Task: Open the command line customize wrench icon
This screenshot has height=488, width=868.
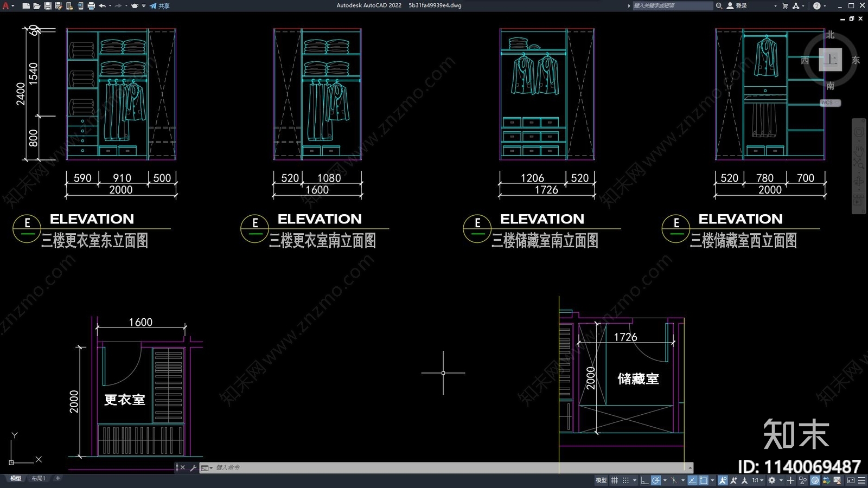Action: click(x=193, y=467)
